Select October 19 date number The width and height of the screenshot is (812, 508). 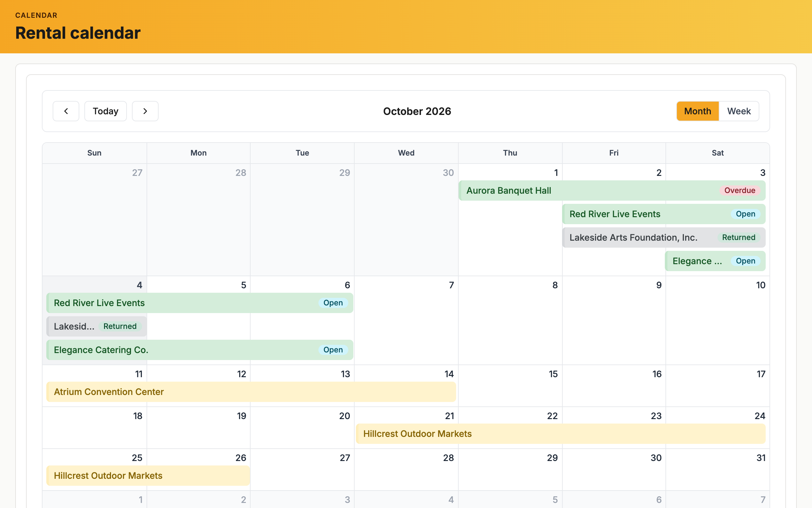click(x=242, y=416)
